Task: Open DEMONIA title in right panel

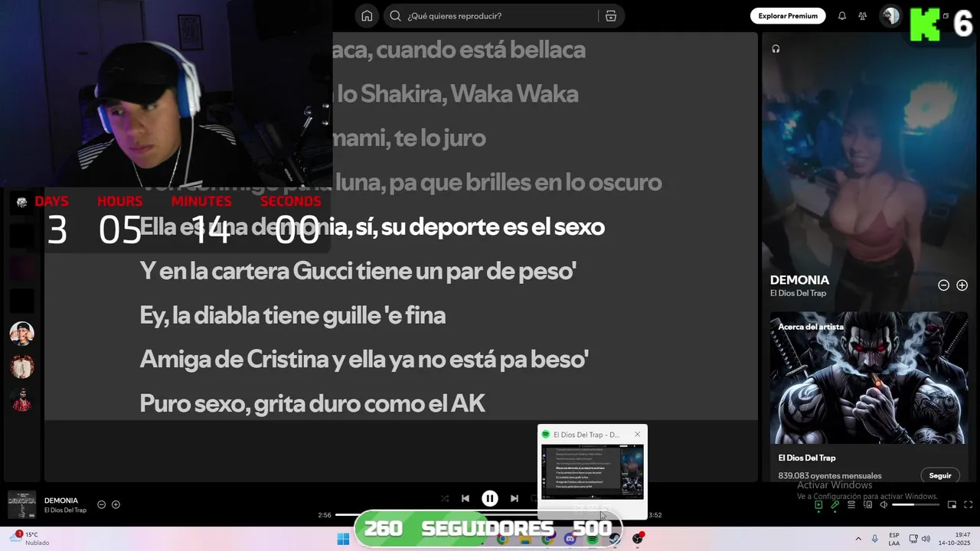Action: pyautogui.click(x=799, y=280)
